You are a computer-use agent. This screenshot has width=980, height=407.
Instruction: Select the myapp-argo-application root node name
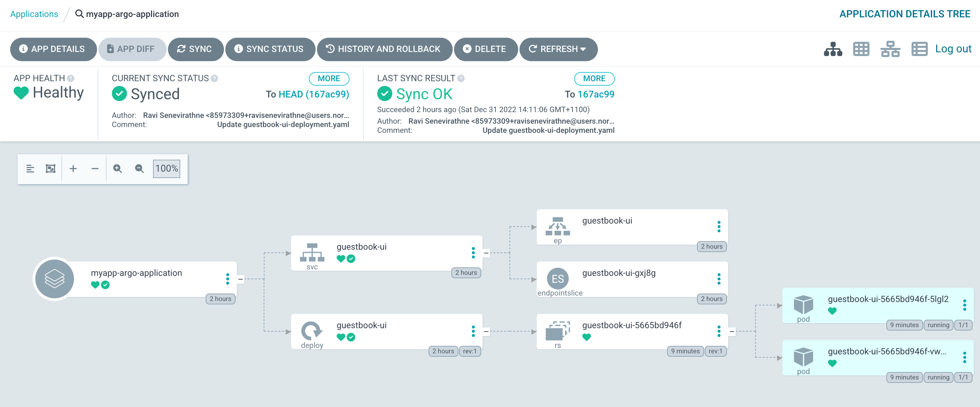coord(136,273)
